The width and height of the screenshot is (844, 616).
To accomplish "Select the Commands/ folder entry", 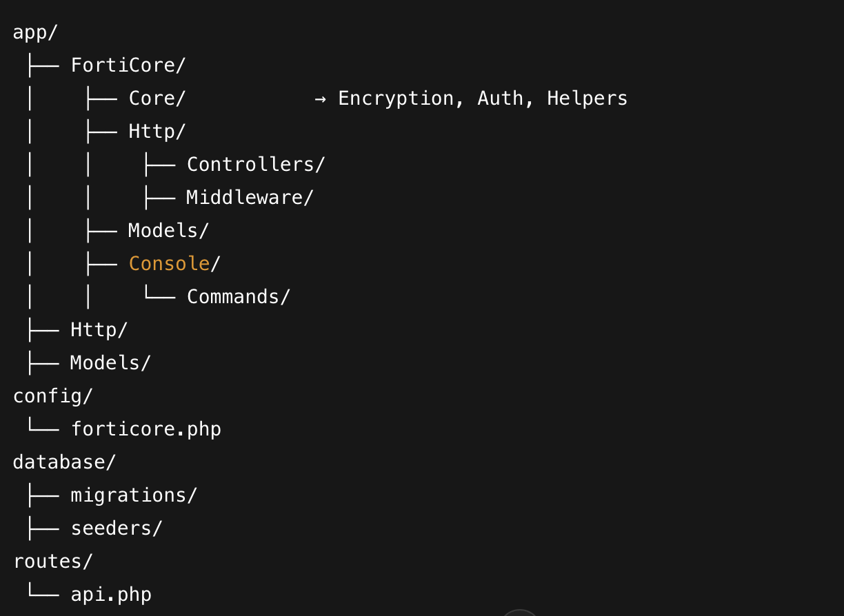I will [238, 297].
